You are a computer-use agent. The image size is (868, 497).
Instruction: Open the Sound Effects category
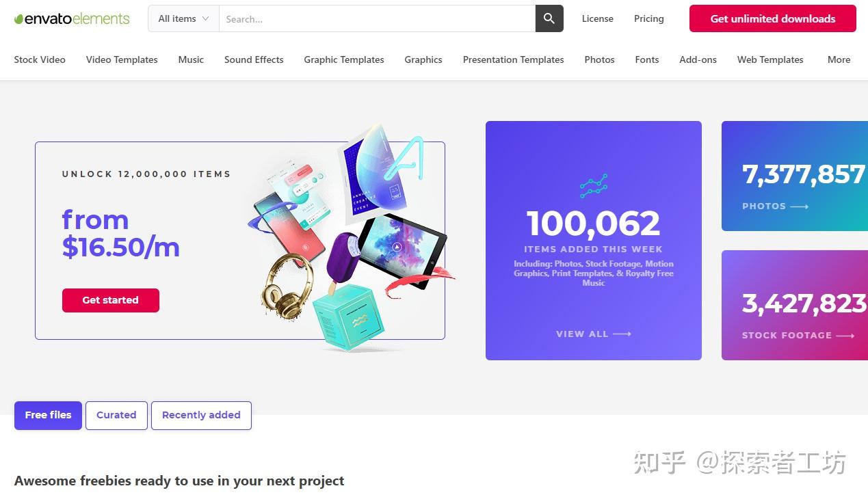(253, 59)
